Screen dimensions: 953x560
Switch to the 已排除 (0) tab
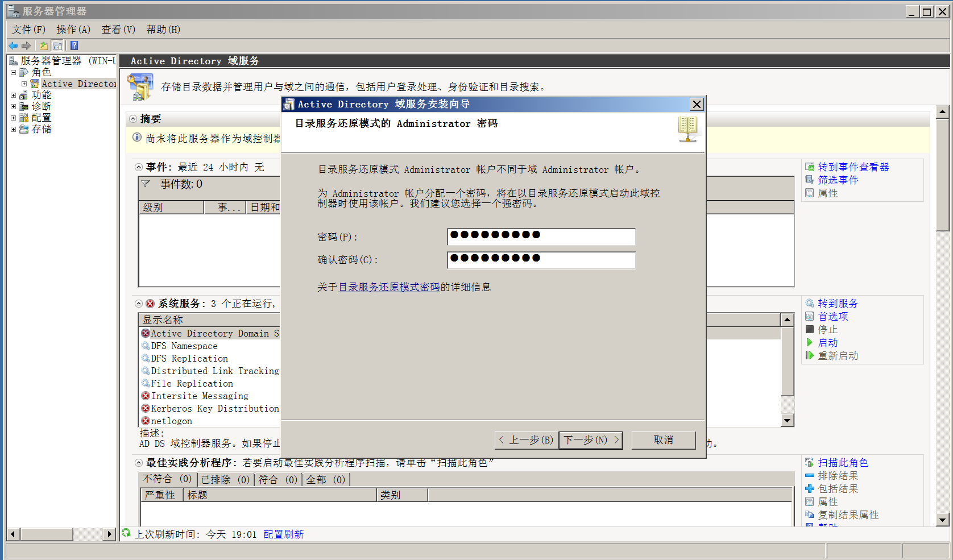tap(225, 480)
